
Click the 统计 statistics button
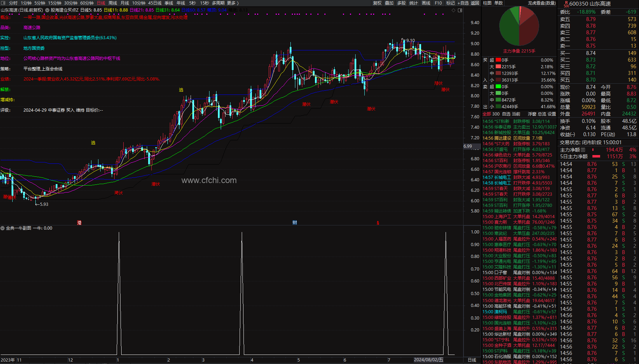[414, 3]
